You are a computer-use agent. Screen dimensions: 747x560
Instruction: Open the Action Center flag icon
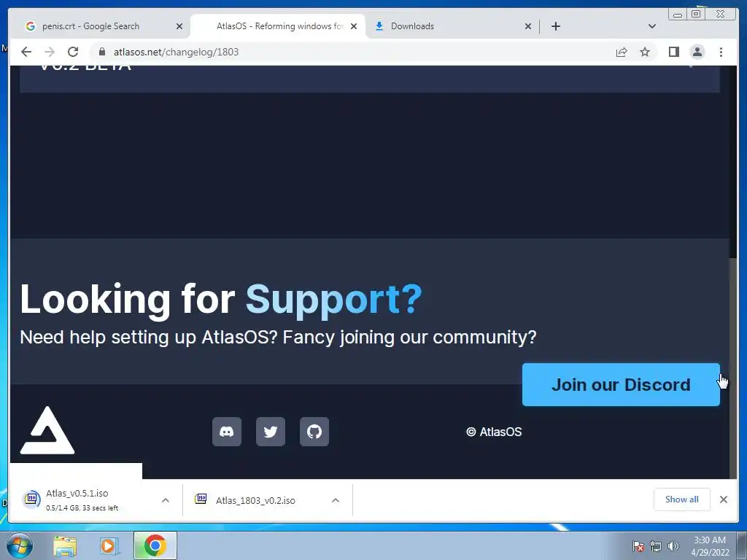click(638, 546)
